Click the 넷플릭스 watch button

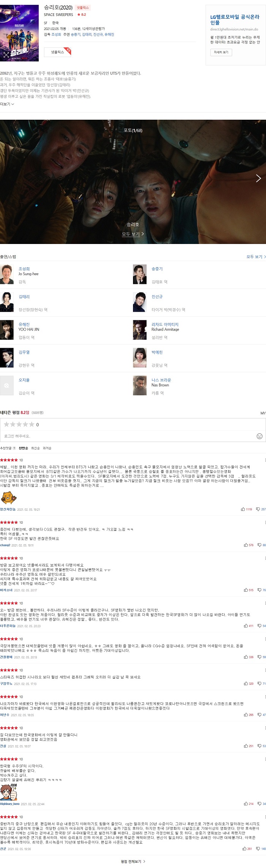click(x=58, y=52)
